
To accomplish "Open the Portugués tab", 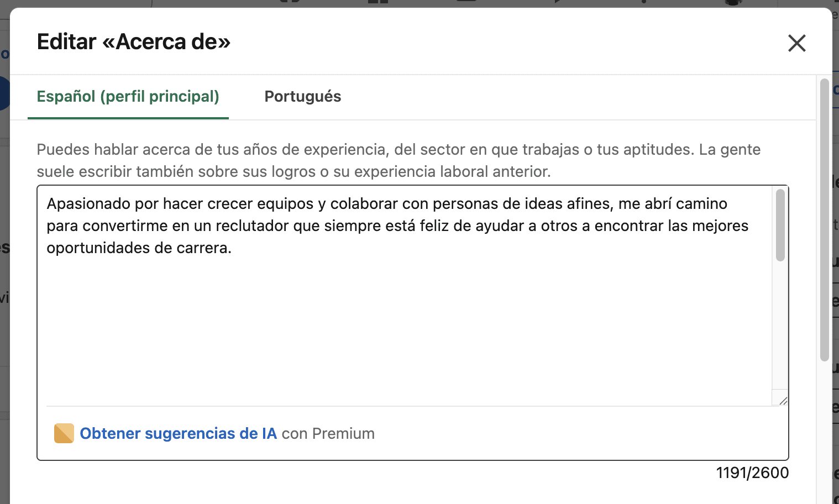I will coord(302,97).
